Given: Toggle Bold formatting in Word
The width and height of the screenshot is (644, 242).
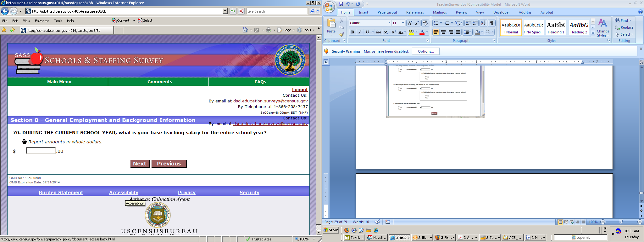Looking at the screenshot, I should pyautogui.click(x=353, y=32).
